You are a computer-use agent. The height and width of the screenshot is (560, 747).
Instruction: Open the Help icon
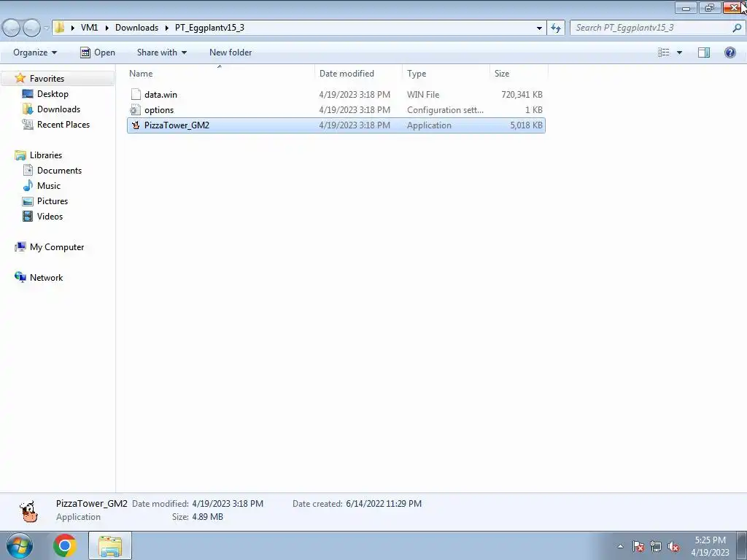(x=729, y=52)
